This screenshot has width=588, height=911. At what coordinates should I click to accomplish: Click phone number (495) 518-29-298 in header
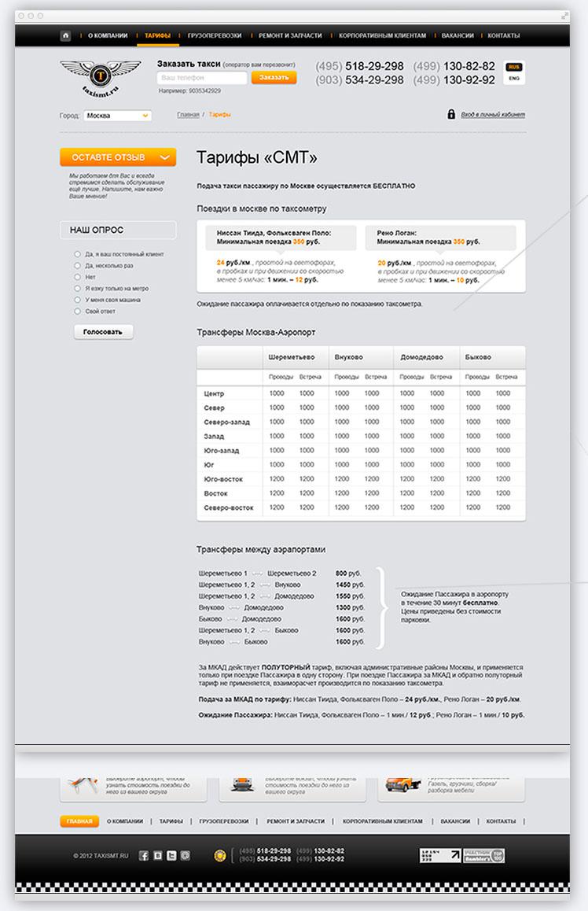pyautogui.click(x=359, y=66)
